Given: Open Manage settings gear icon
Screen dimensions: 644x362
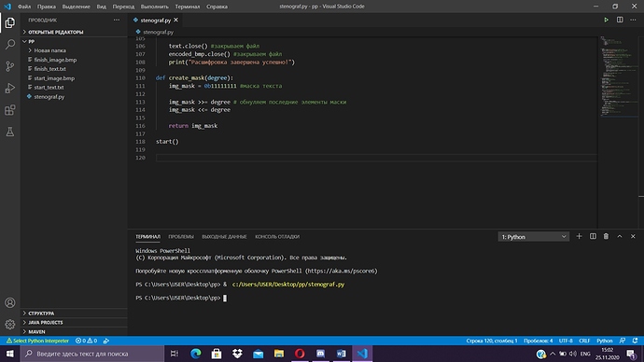Looking at the screenshot, I should [10, 325].
